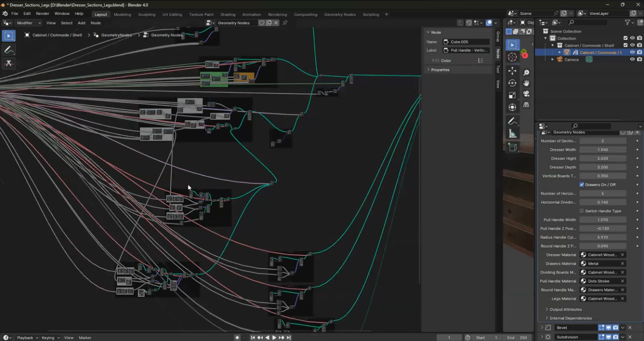The height and width of the screenshot is (341, 644).
Task: Hide Collection in viewport via eye icon
Action: pos(632,38)
